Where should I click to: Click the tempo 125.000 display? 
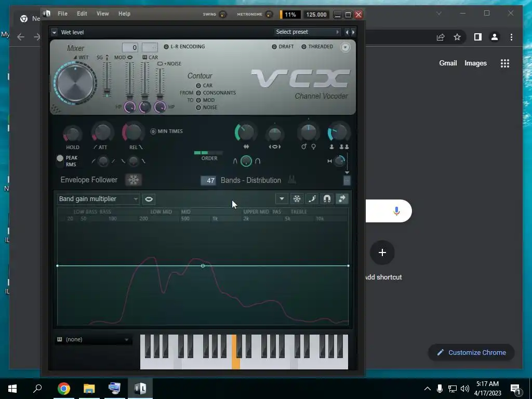click(316, 15)
